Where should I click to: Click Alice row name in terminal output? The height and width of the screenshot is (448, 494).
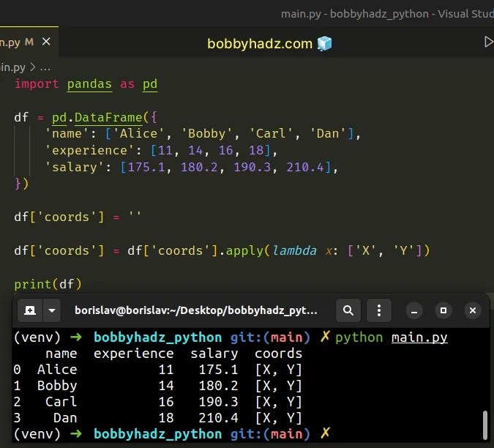pos(57,370)
